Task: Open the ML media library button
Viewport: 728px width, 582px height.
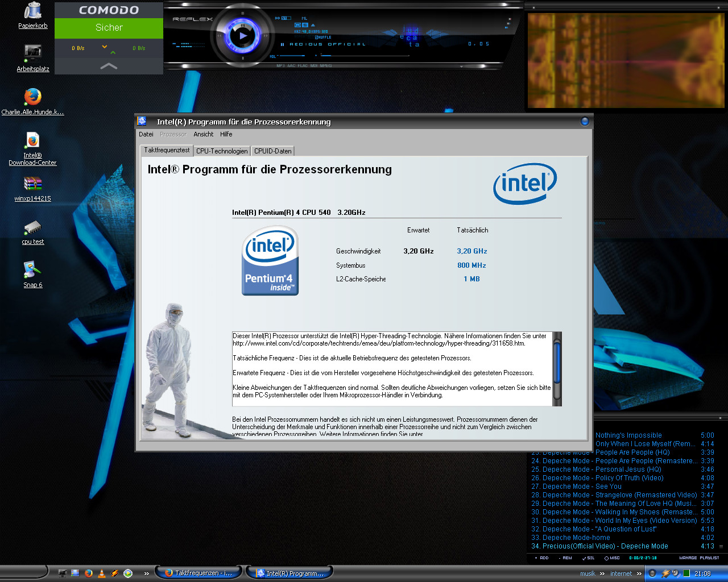Action: pos(304,18)
